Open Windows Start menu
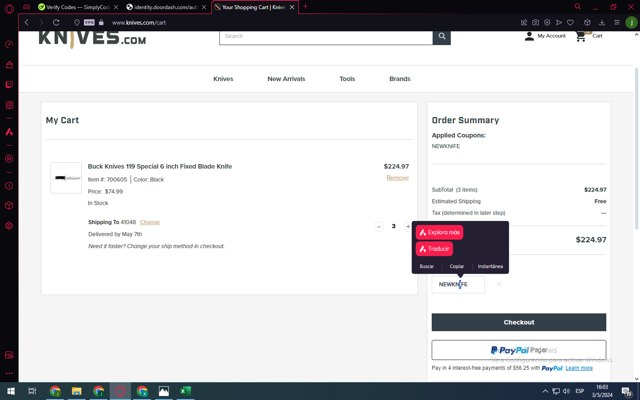The width and height of the screenshot is (640, 400). [11, 391]
